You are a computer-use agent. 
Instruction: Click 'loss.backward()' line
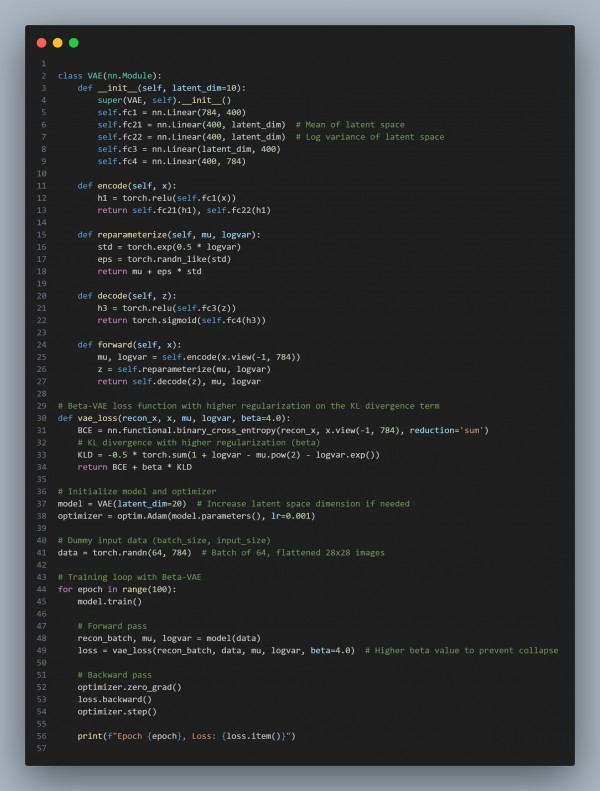115,700
